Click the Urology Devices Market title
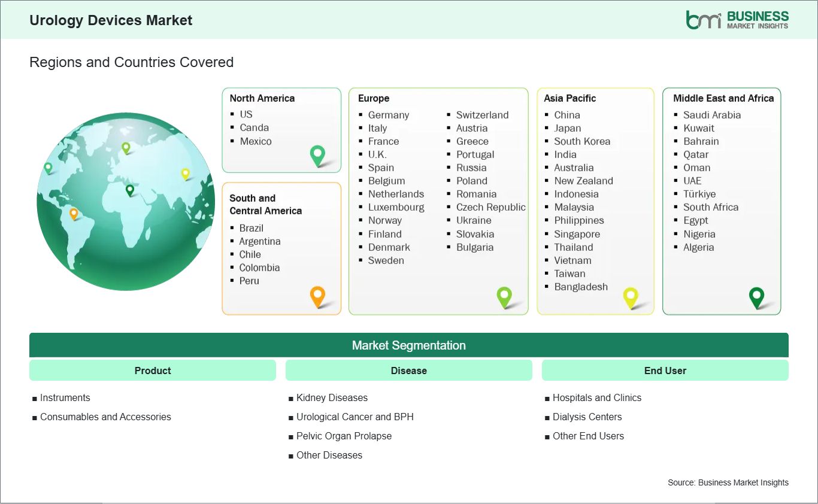 pos(110,20)
